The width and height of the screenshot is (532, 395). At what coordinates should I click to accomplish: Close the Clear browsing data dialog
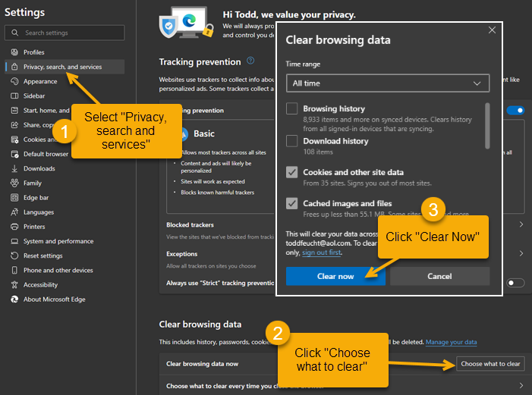tap(492, 30)
